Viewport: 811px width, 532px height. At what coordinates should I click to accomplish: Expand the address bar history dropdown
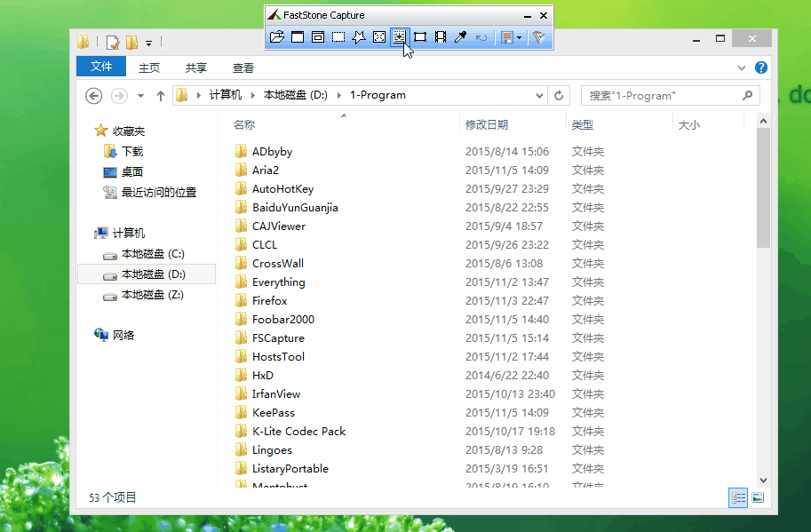point(539,96)
